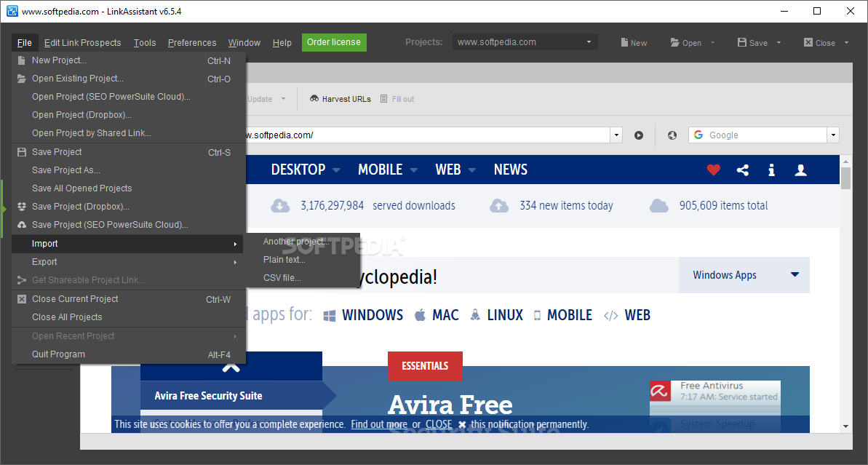Choose Quit Program from File menu
Image resolution: width=868 pixels, height=465 pixels.
click(129, 354)
